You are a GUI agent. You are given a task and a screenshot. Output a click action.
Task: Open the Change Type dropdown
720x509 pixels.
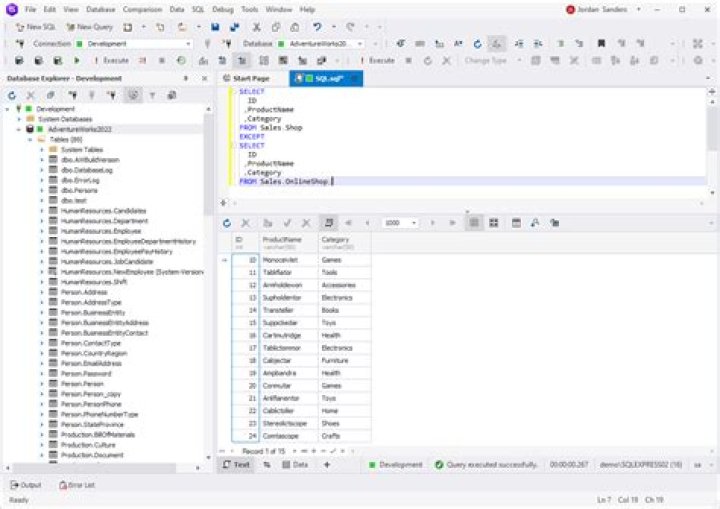click(x=519, y=60)
